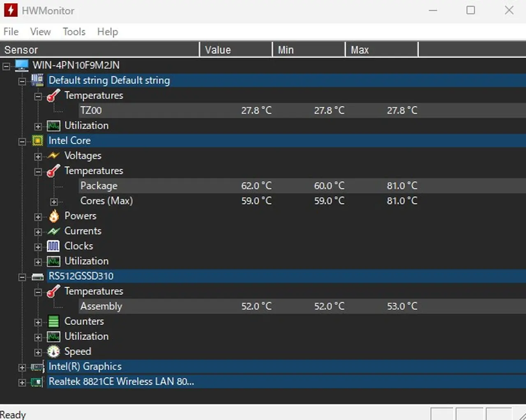
Task: Click the Realtek wireless LAN card icon
Action: coord(37,382)
